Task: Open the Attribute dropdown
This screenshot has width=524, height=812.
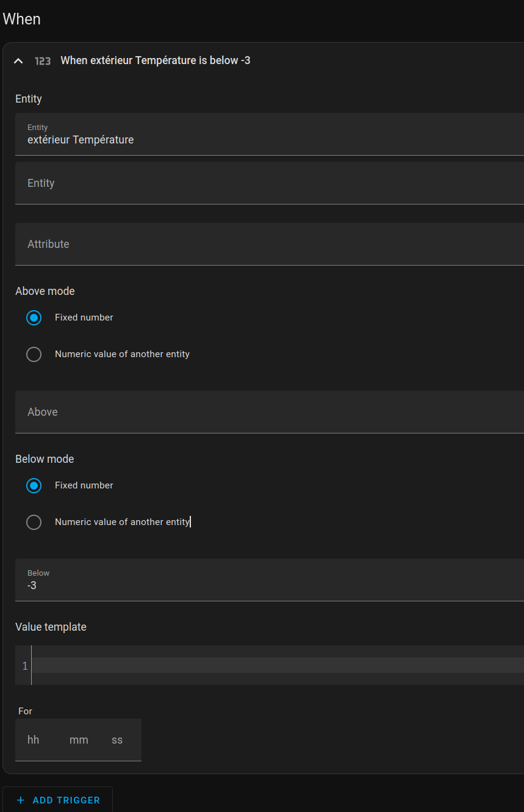Action: (x=268, y=244)
